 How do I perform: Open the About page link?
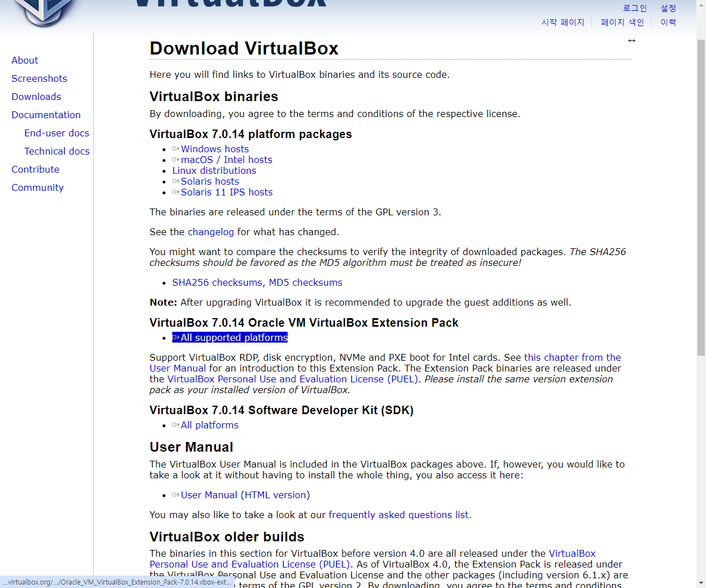[x=24, y=60]
